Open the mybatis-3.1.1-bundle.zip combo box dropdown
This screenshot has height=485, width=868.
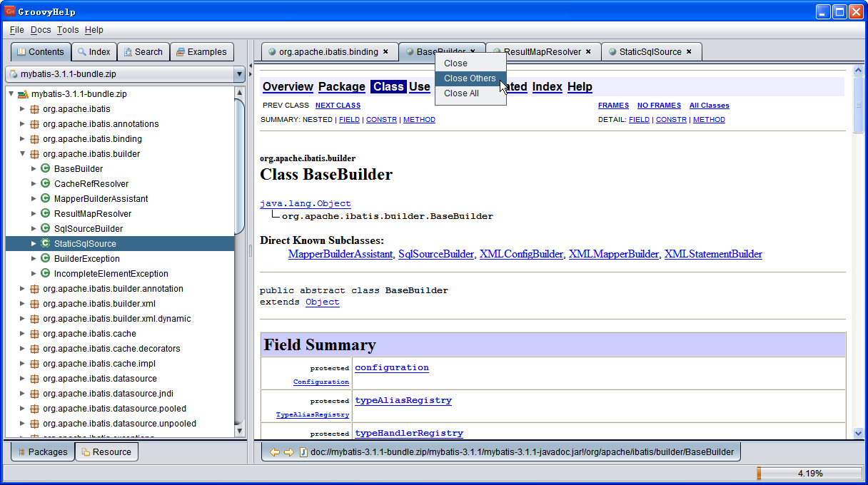click(239, 74)
